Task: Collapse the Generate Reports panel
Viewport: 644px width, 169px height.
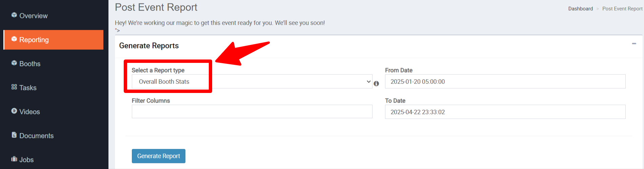Action: pos(634,44)
